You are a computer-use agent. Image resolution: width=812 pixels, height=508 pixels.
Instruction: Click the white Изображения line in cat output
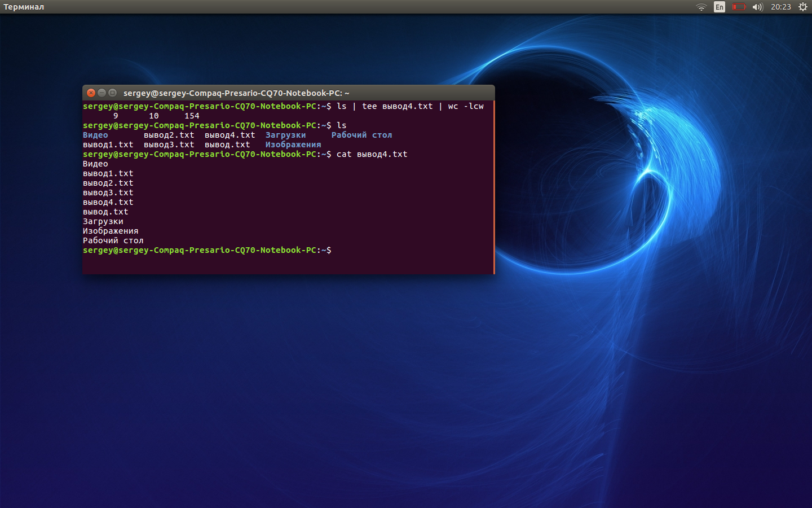[111, 231]
